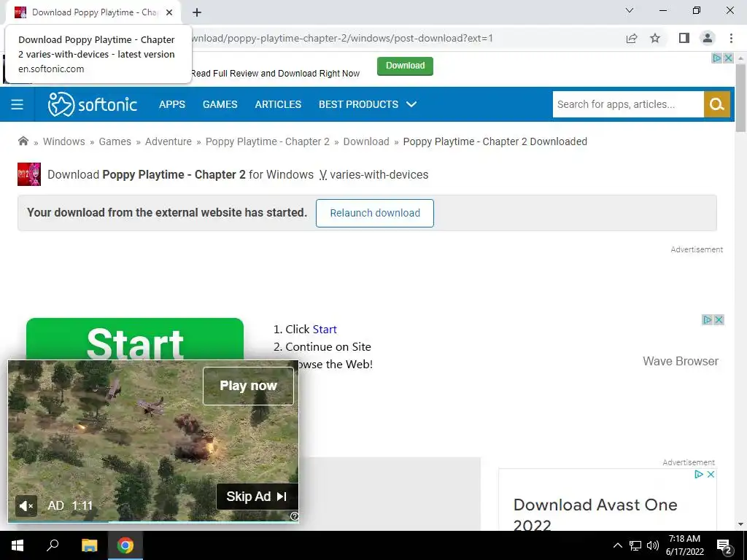The height and width of the screenshot is (560, 747).
Task: Close the Wave Browser ad
Action: [719, 319]
